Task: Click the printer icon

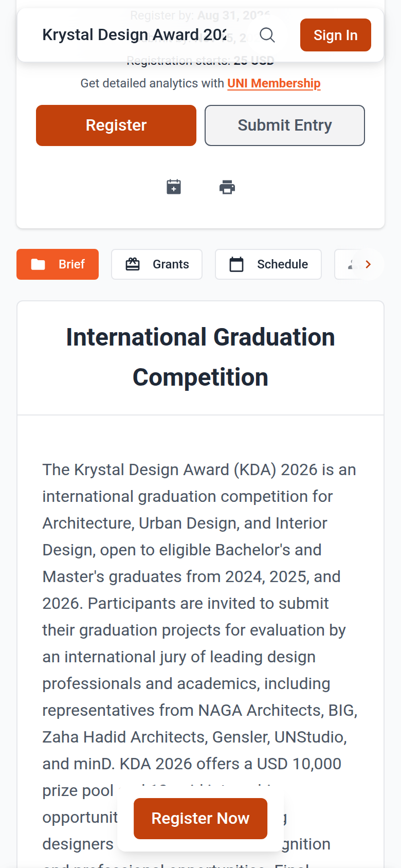Action: coord(227,187)
